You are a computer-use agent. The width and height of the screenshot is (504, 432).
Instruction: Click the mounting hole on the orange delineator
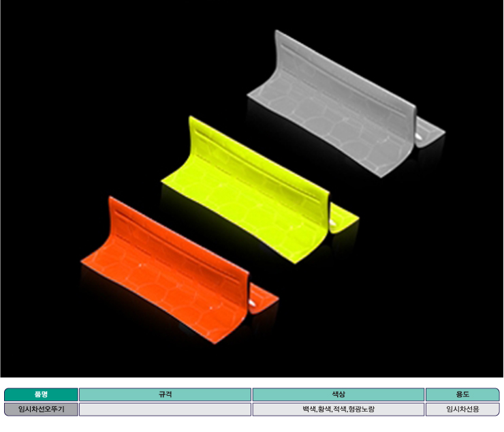253,303
